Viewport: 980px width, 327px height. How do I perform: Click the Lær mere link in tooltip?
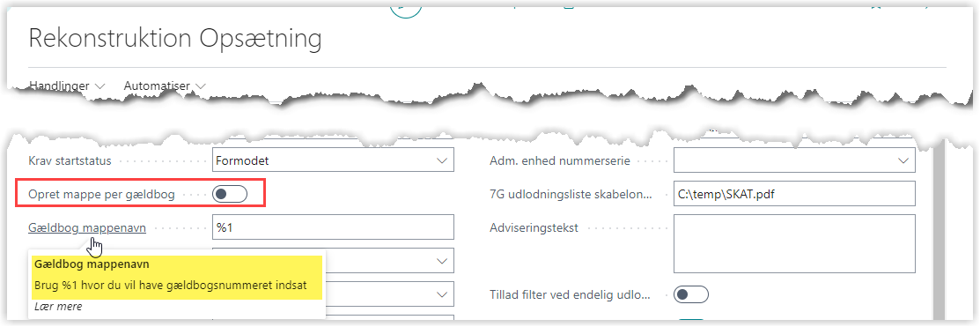(59, 307)
